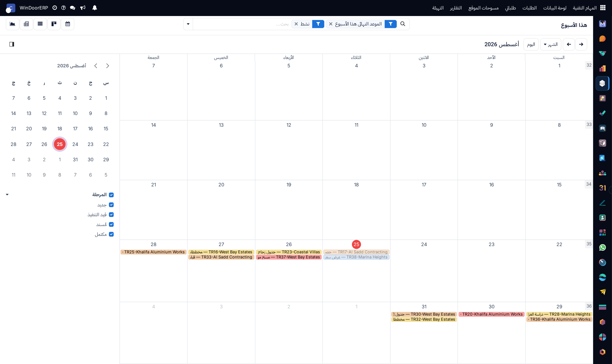This screenshot has width=612, height=364.
Task: Open the user avatar in top bar
Action: click(10, 8)
